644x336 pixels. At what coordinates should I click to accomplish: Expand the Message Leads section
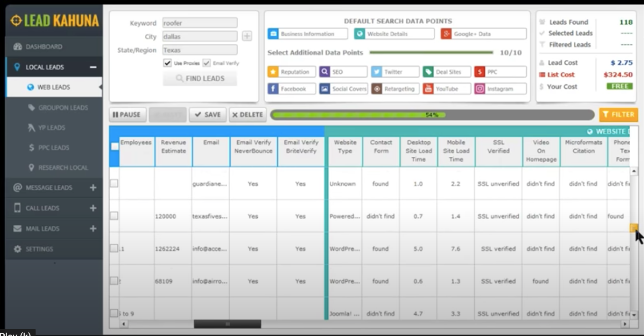pyautogui.click(x=93, y=188)
